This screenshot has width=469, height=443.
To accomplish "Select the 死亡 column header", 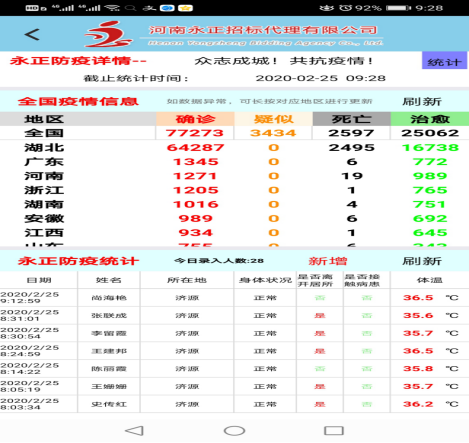I will [x=351, y=119].
